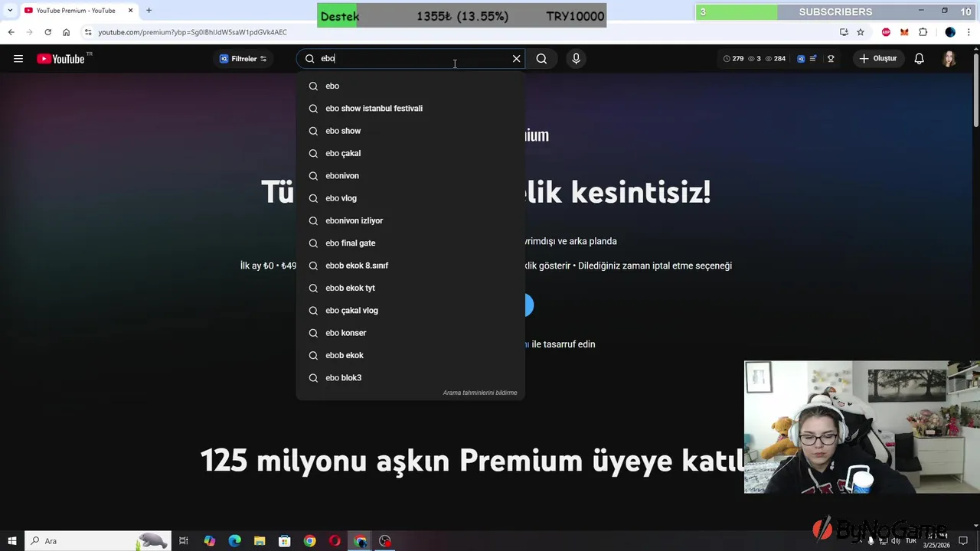
Task: Open the Opera browser taskbar icon
Action: 335,541
